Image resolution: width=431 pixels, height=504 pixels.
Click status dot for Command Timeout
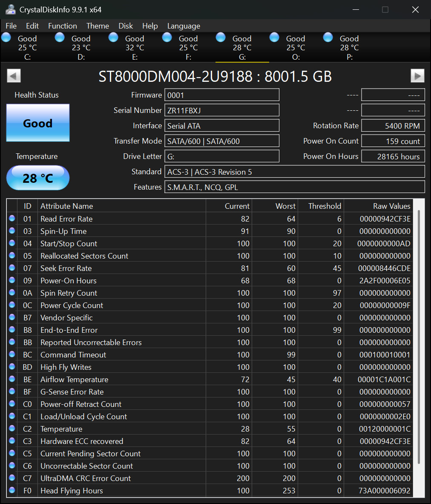coord(12,354)
